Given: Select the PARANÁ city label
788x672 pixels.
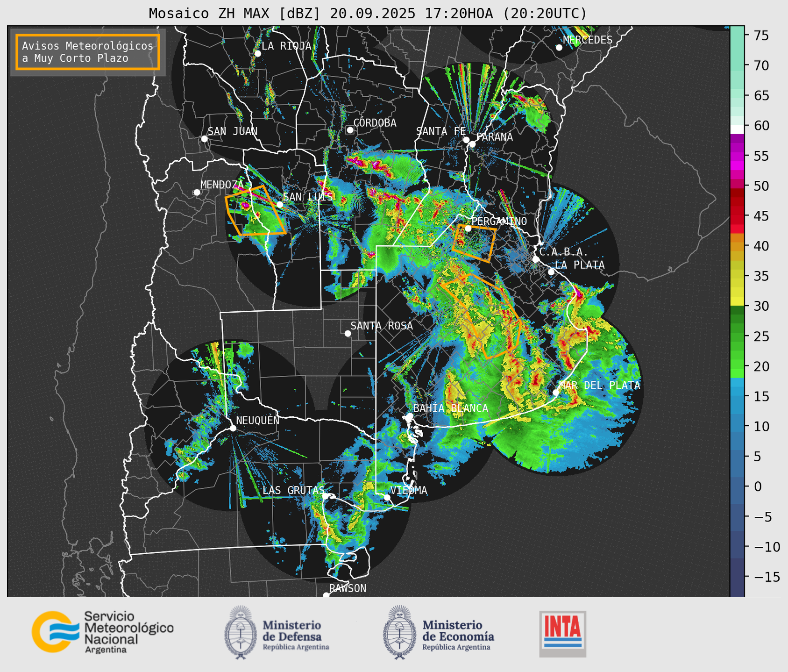Looking at the screenshot, I should (x=494, y=137).
